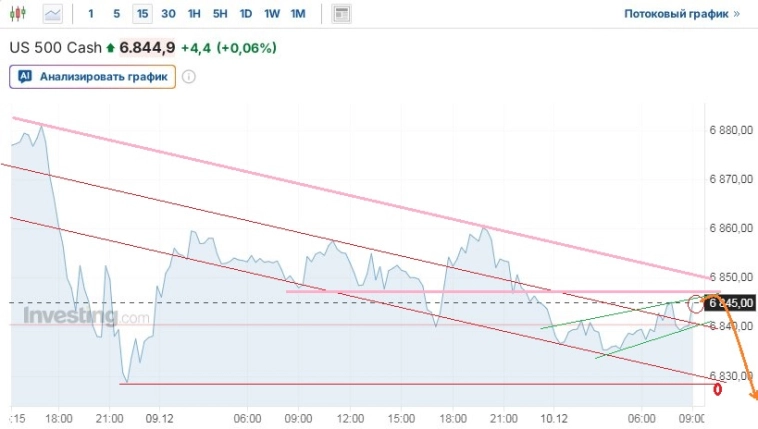Switch to the 5 minute interval
The width and height of the screenshot is (758, 429).
point(116,14)
